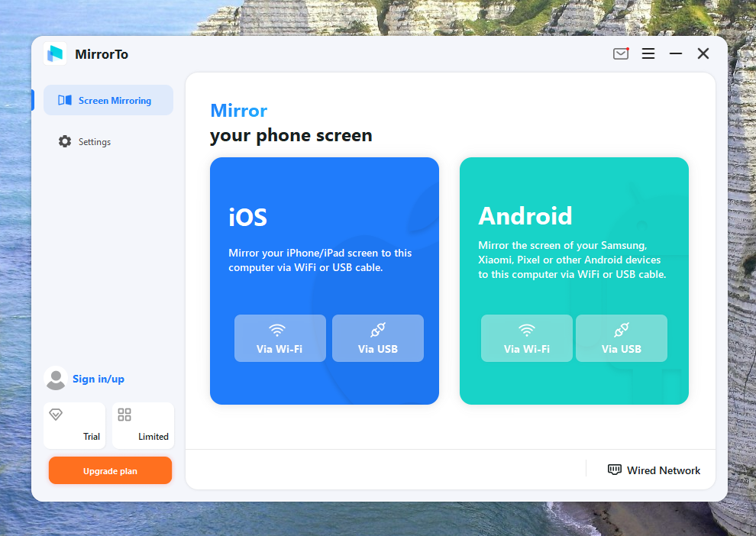Click the user avatar icon

click(x=56, y=379)
